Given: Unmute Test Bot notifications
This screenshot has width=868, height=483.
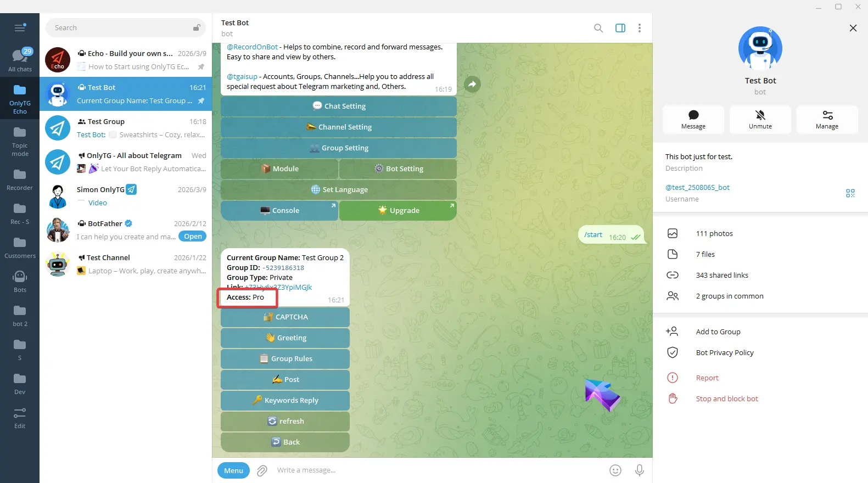Looking at the screenshot, I should [x=760, y=119].
